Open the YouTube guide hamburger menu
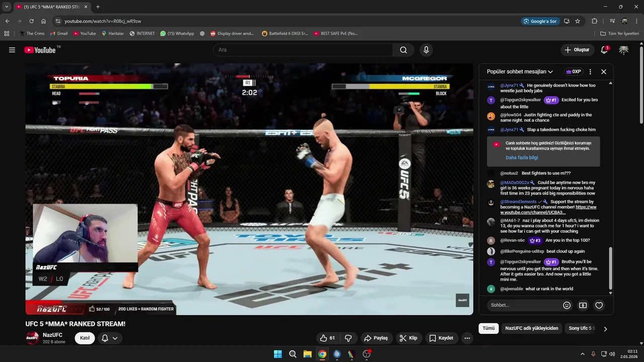 click(12, 50)
